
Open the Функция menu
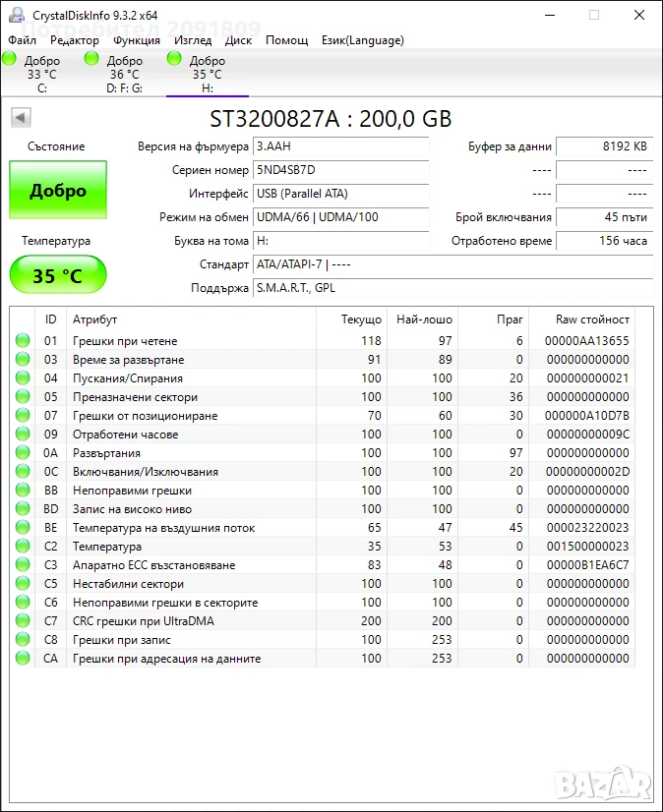pos(137,40)
